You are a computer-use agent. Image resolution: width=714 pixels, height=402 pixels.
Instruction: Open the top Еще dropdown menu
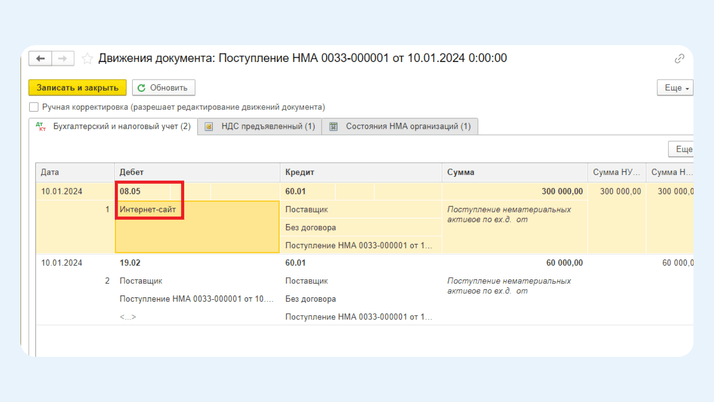point(675,87)
